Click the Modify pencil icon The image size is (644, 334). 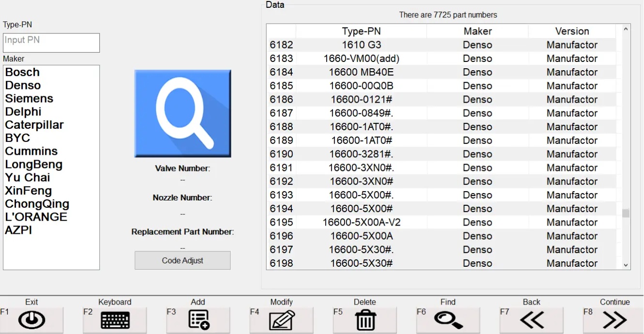click(x=282, y=320)
